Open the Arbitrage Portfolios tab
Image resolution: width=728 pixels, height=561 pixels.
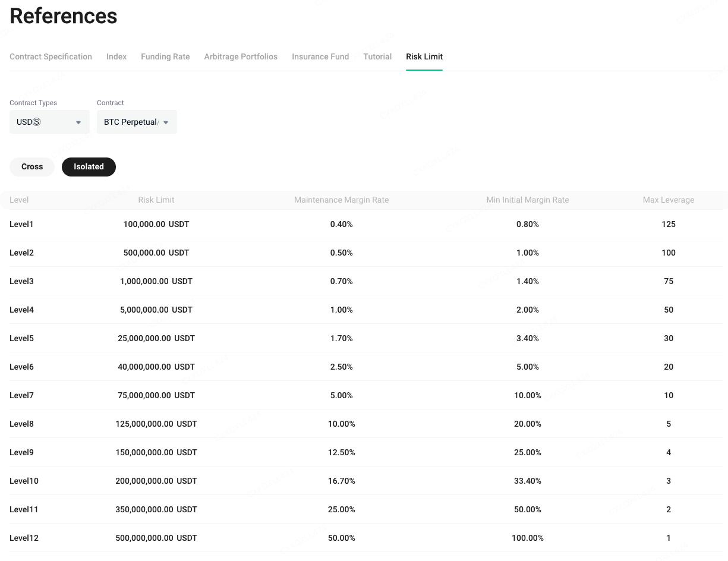[241, 56]
